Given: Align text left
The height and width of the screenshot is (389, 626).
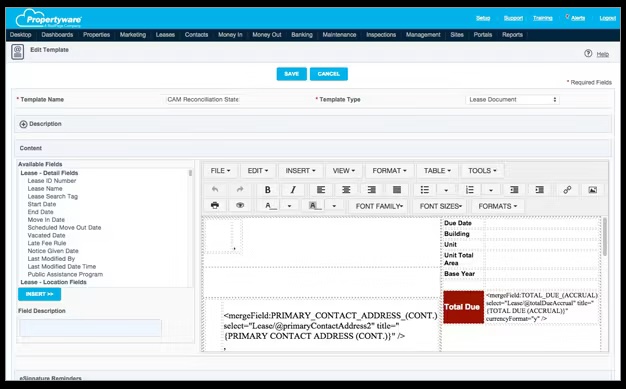Looking at the screenshot, I should pos(321,190).
